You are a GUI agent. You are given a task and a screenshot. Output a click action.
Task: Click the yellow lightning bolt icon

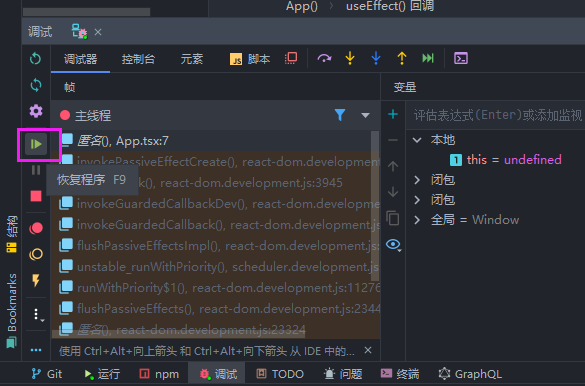click(36, 280)
